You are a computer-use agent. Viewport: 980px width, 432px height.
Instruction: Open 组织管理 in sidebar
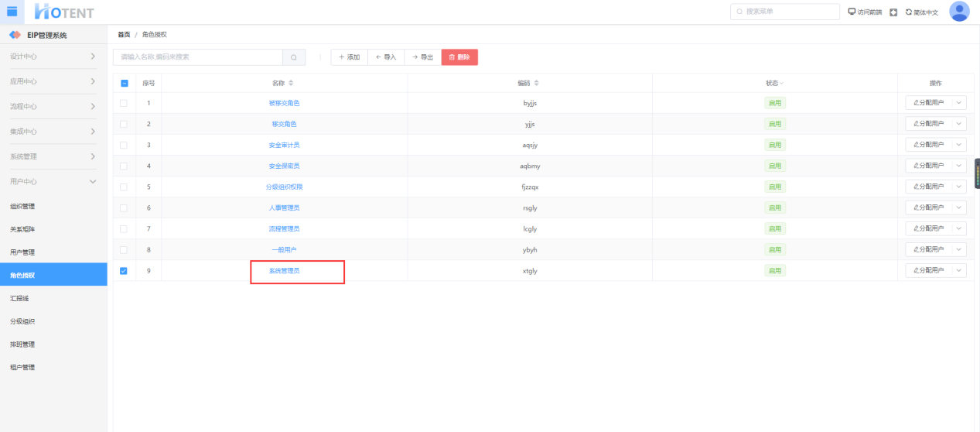coord(53,206)
